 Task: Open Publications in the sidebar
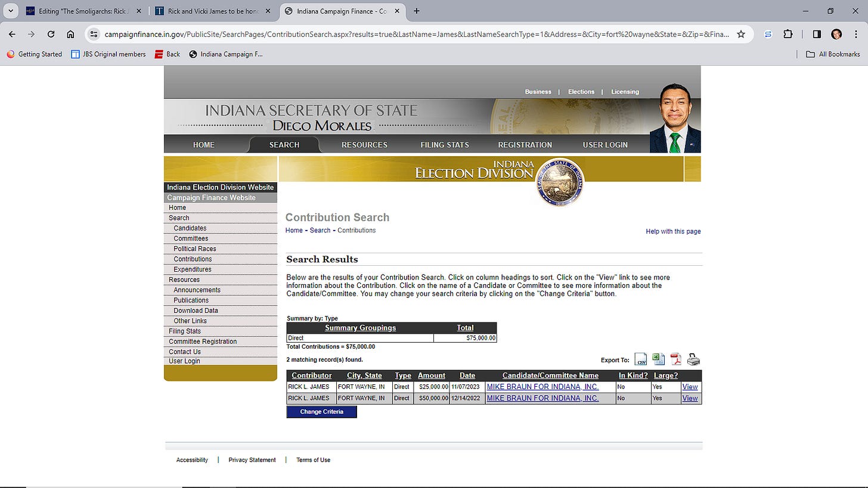point(191,300)
